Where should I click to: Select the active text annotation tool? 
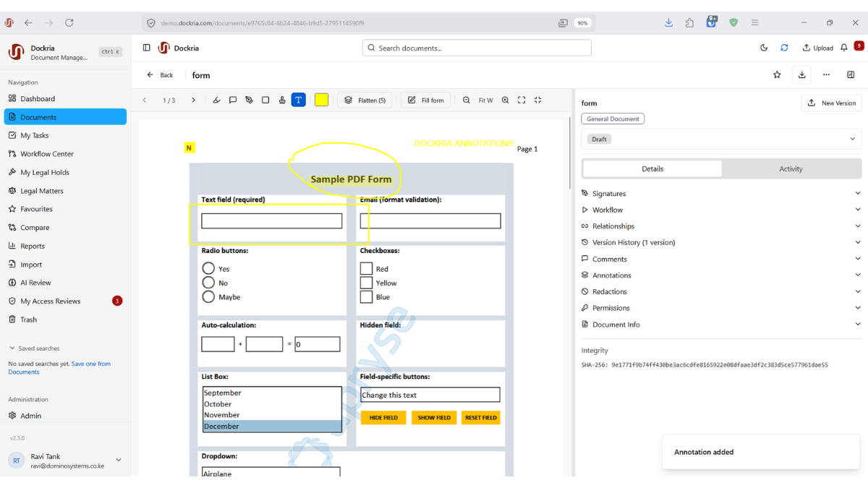299,100
